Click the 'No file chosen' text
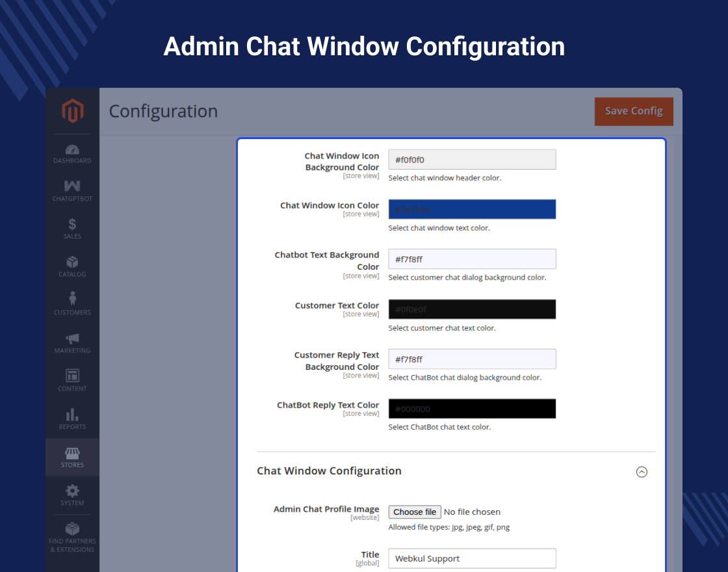 (x=472, y=512)
